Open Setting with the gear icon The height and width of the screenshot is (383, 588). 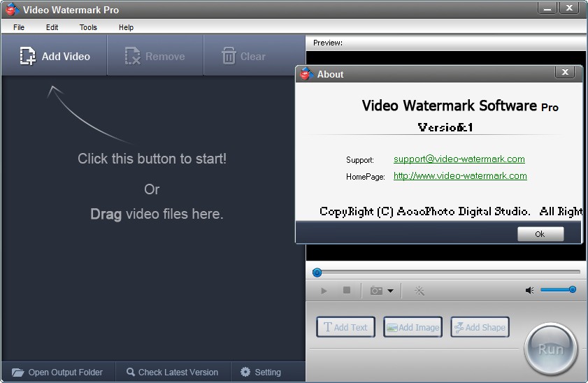[261, 372]
